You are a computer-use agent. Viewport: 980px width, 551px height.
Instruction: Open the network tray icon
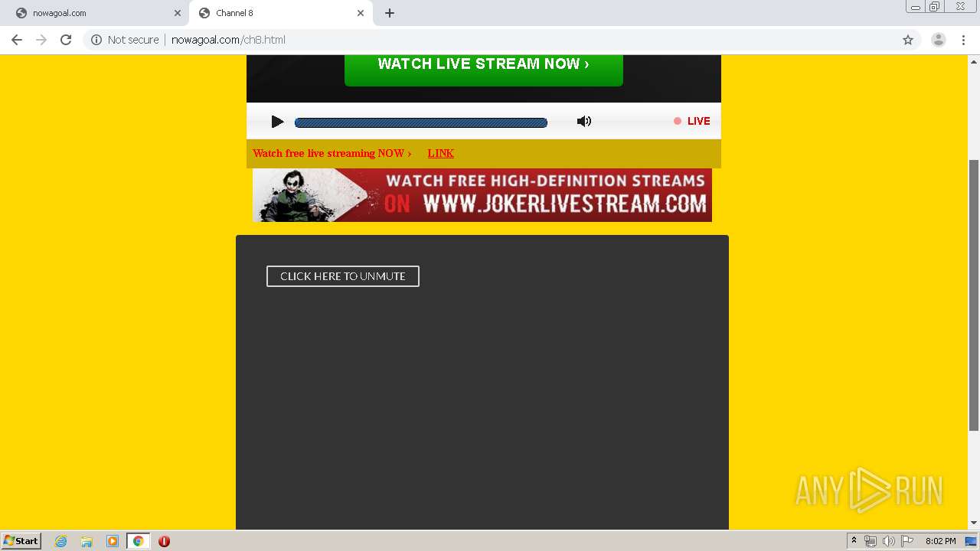871,541
